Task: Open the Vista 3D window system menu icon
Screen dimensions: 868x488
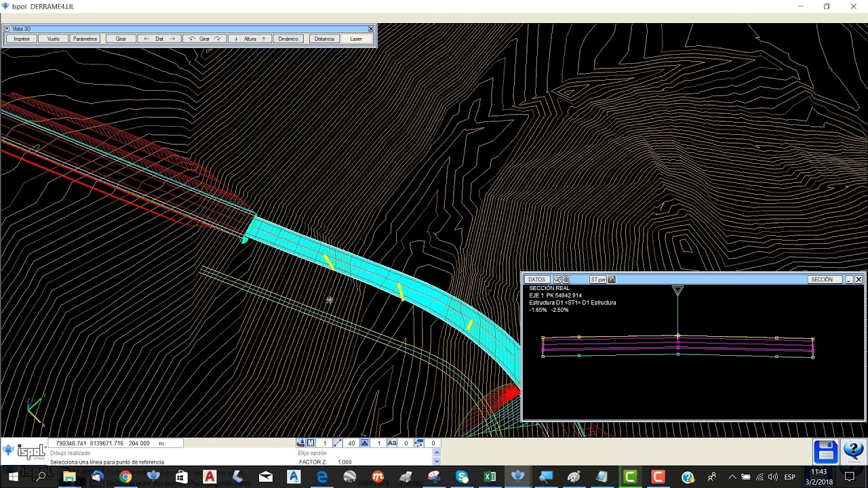Action: (x=7, y=28)
